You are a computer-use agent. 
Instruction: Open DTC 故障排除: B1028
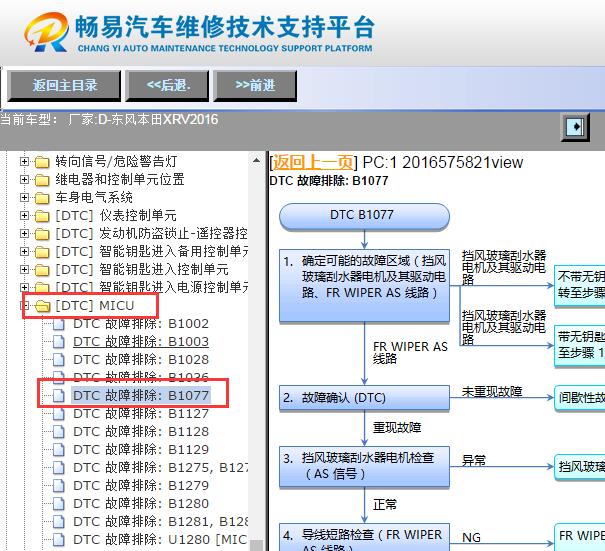click(141, 360)
